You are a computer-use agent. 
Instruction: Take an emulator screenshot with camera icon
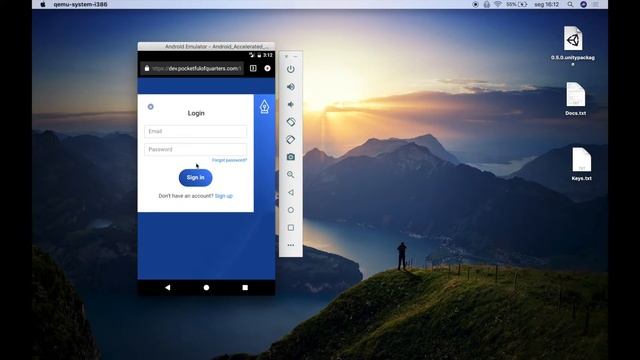click(291, 157)
